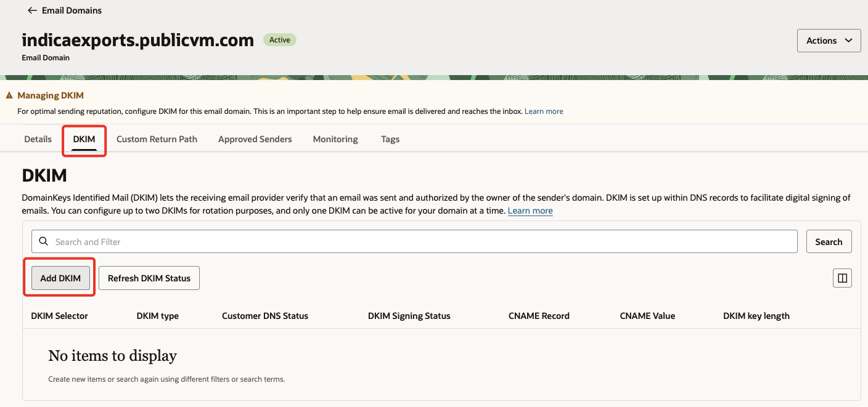Select the Approved Senders tab
This screenshot has height=407, width=868.
(255, 139)
